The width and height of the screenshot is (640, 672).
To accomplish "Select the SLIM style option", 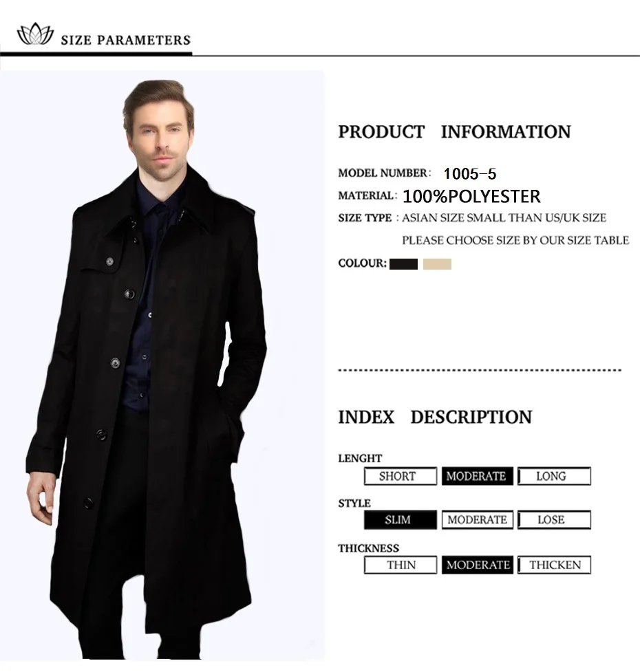I will [401, 520].
